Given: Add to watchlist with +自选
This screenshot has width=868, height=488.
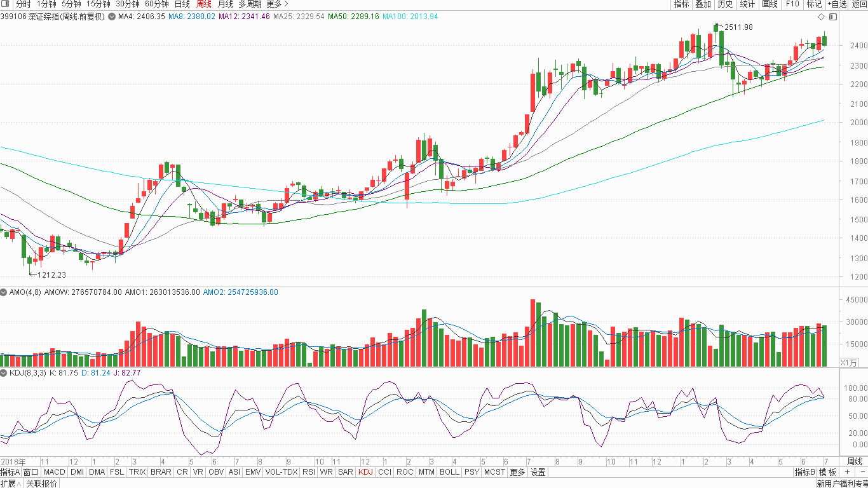Looking at the screenshot, I should click(837, 4).
